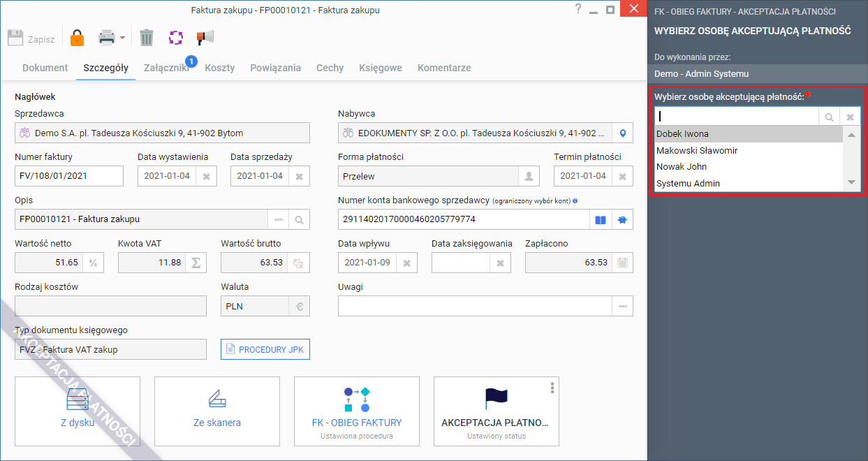Click the orange padlock lock icon

click(x=77, y=38)
